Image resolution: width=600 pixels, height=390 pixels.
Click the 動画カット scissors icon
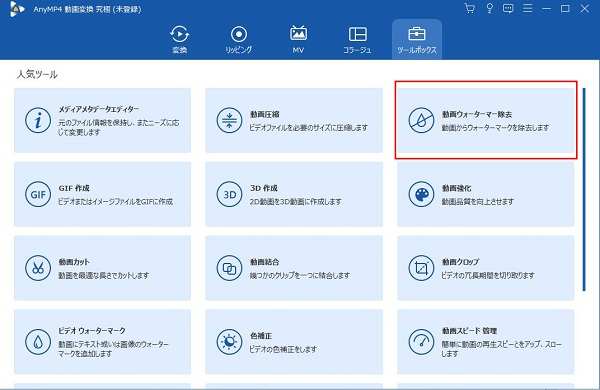point(38,268)
